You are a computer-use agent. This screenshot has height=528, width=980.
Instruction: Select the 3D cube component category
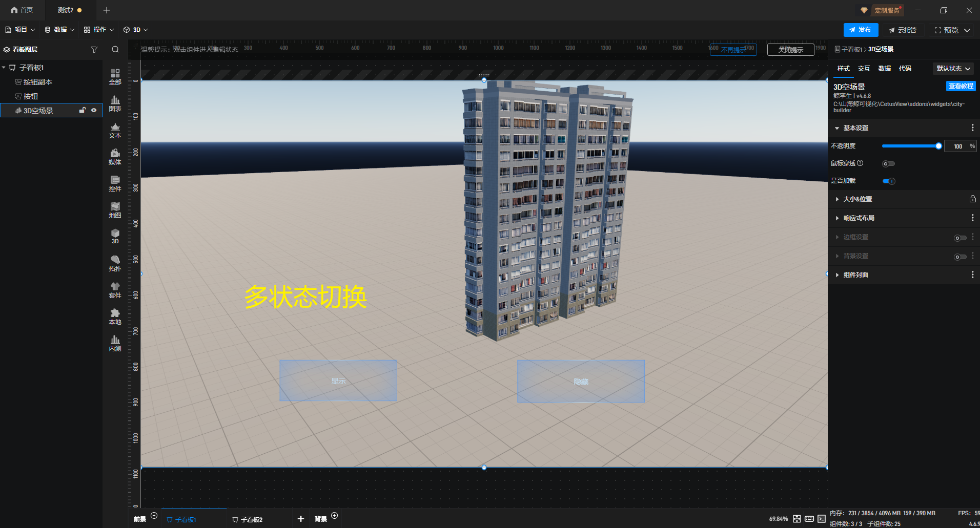coord(115,236)
